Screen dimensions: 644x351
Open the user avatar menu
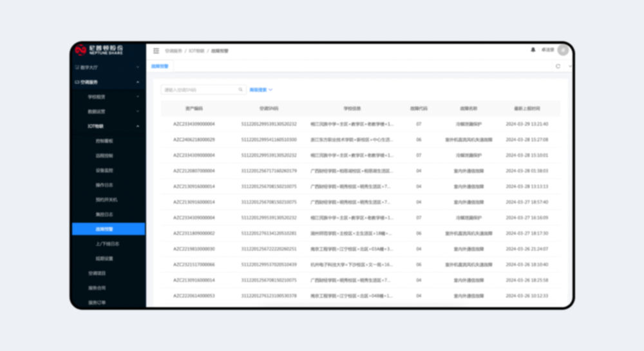[x=563, y=50]
